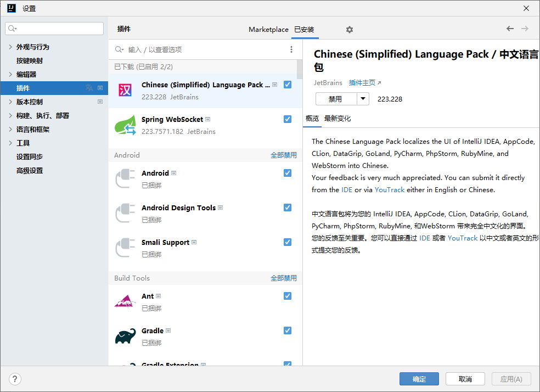Click the project-level icon on 插件 row

100,88
